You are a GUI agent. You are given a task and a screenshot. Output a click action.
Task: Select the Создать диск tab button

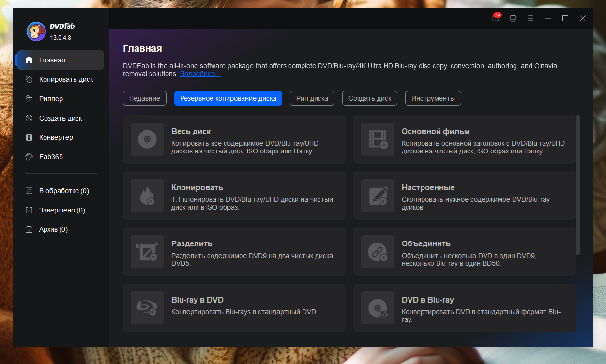(370, 98)
